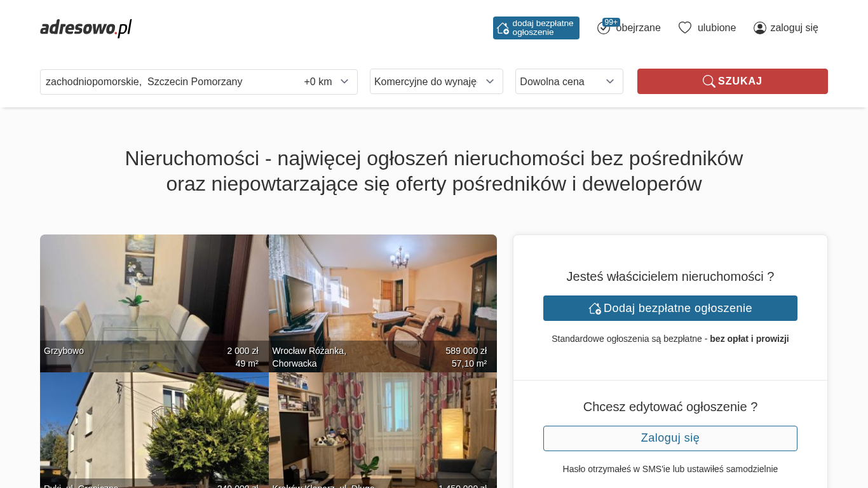Click the Zaloguj się outlined button
The image size is (868, 488).
(670, 438)
